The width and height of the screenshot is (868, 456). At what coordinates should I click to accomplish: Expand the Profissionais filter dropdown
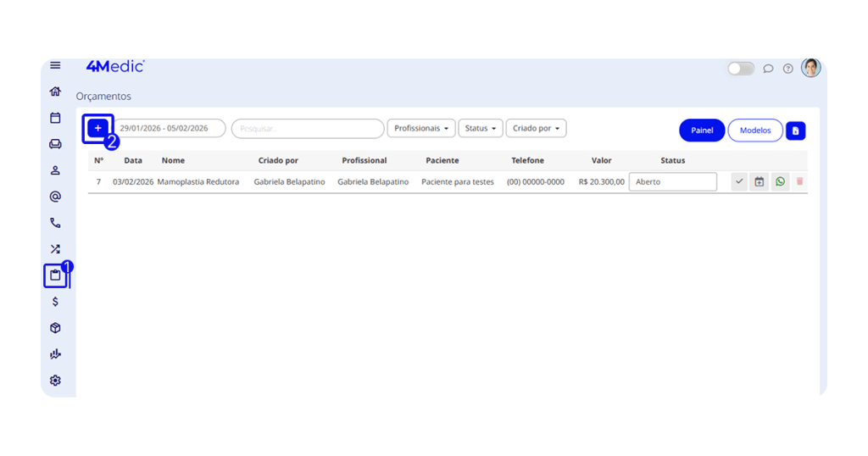(421, 129)
